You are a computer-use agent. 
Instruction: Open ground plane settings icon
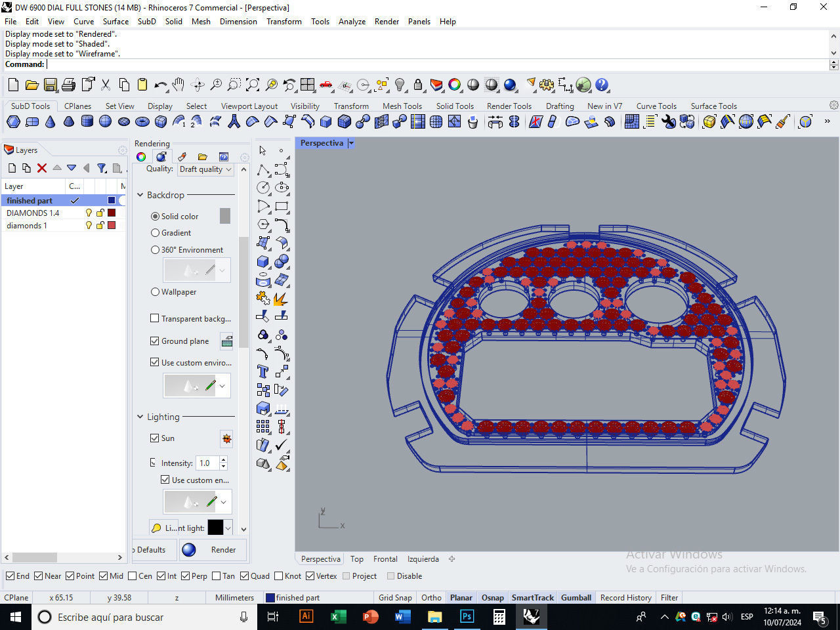tap(226, 341)
